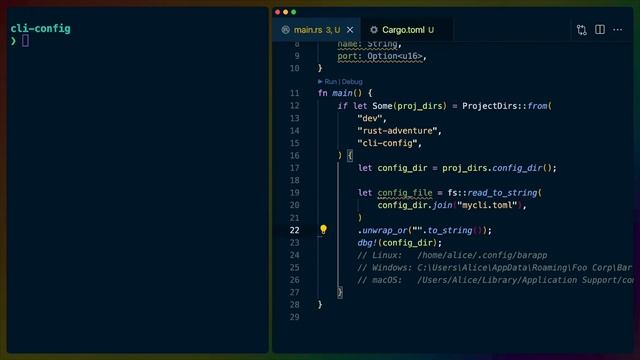The height and width of the screenshot is (360, 640).
Task: Click the underlined config_file variable
Action: click(x=404, y=193)
